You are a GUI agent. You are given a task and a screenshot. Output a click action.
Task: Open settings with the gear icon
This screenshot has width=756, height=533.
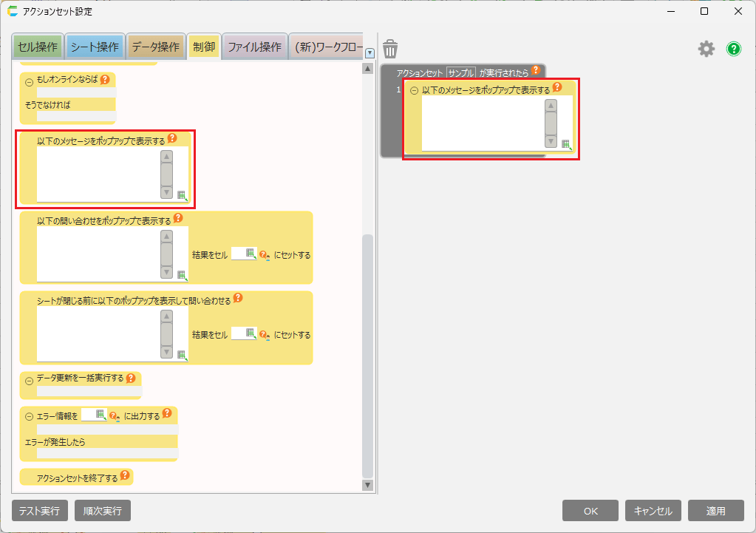point(706,49)
